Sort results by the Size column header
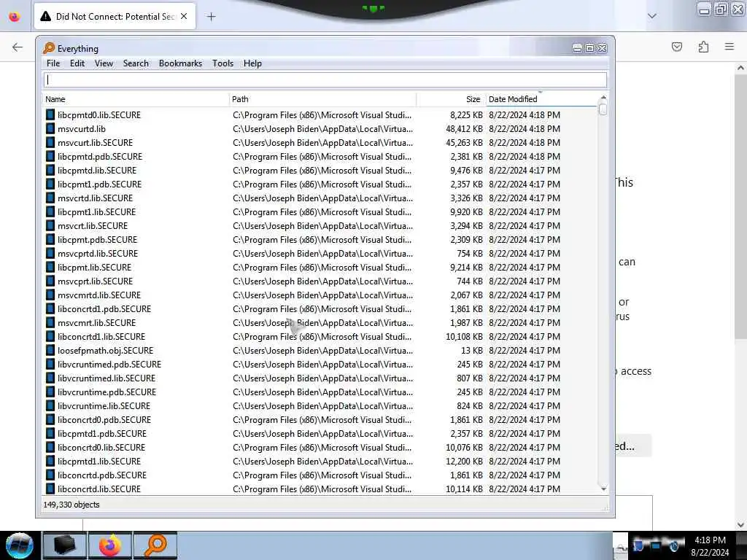This screenshot has height=560, width=747. pos(451,99)
